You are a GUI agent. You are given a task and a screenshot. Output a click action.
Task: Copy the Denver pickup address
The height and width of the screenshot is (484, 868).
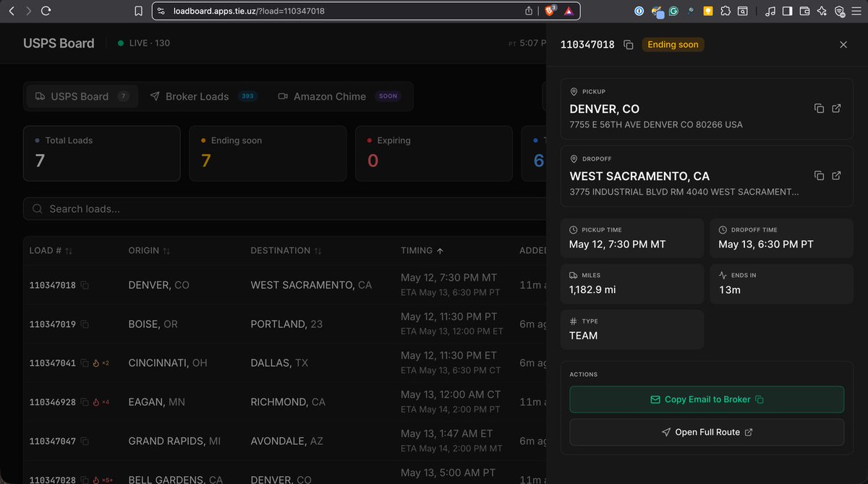[819, 109]
